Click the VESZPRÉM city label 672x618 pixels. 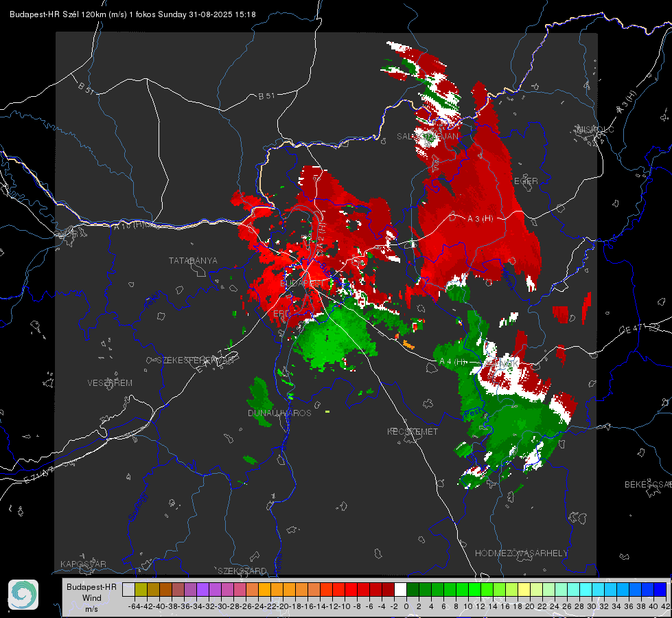coord(110,383)
